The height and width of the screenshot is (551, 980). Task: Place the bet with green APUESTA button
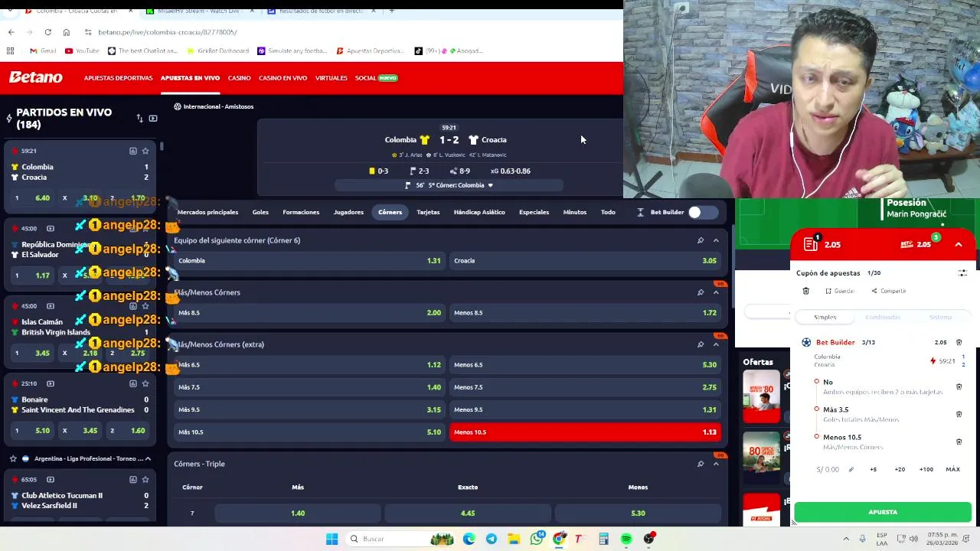click(883, 512)
